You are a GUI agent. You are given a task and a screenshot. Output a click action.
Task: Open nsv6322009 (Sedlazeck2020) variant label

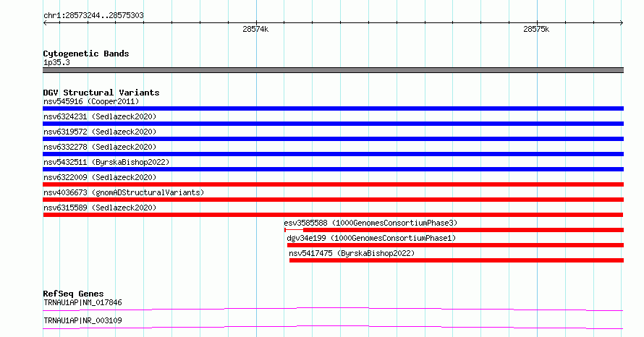(100, 177)
